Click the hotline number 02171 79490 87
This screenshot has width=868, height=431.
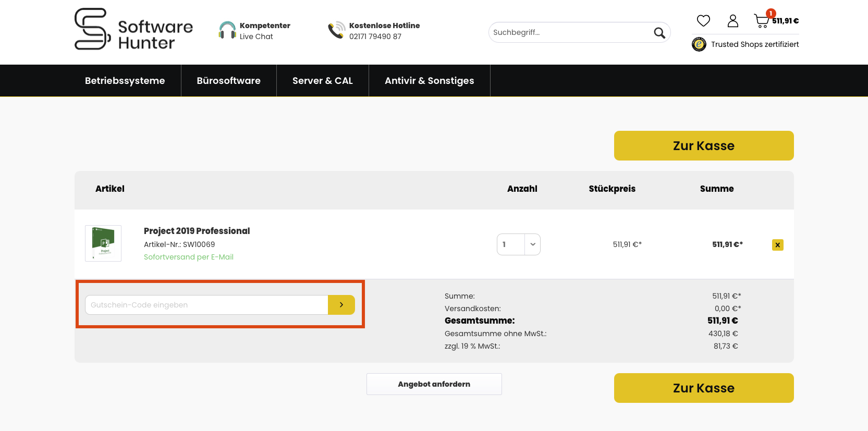(375, 36)
